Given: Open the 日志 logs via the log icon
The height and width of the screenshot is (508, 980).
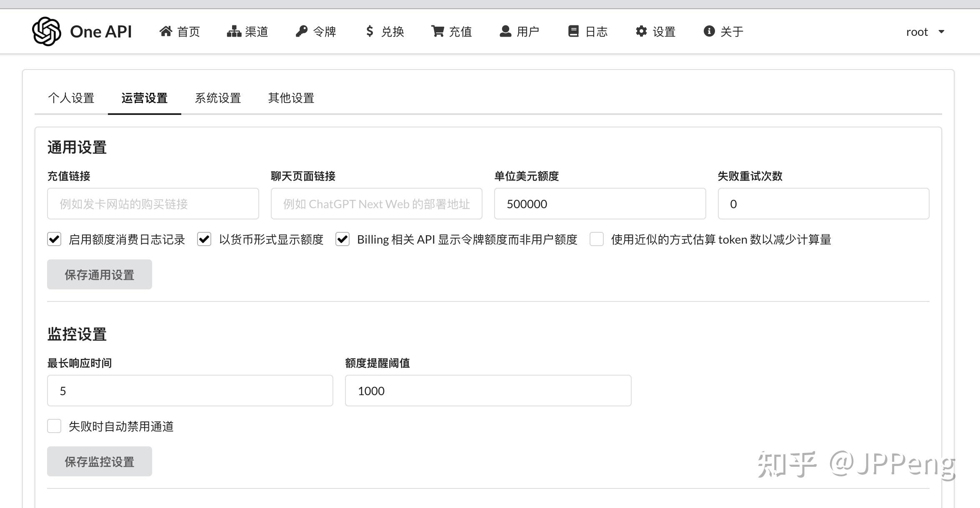Looking at the screenshot, I should (573, 31).
